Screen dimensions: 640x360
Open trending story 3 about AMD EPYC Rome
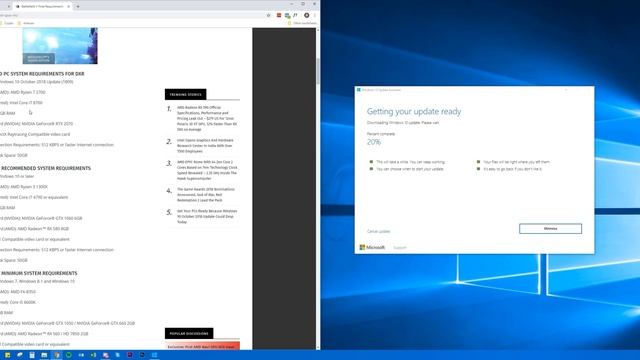[207, 170]
